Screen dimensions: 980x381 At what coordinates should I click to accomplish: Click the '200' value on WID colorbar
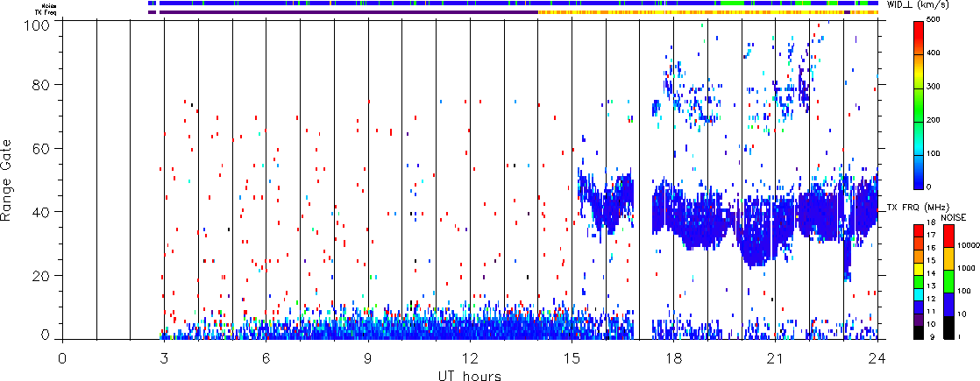click(x=935, y=119)
